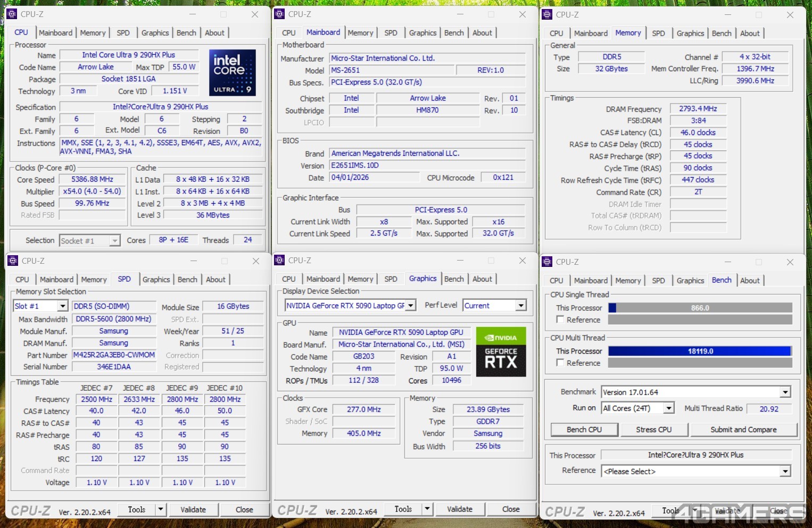Click the Multiplier value x54.0 (4.0 - 54.0)
812x528 pixels.
(x=92, y=191)
